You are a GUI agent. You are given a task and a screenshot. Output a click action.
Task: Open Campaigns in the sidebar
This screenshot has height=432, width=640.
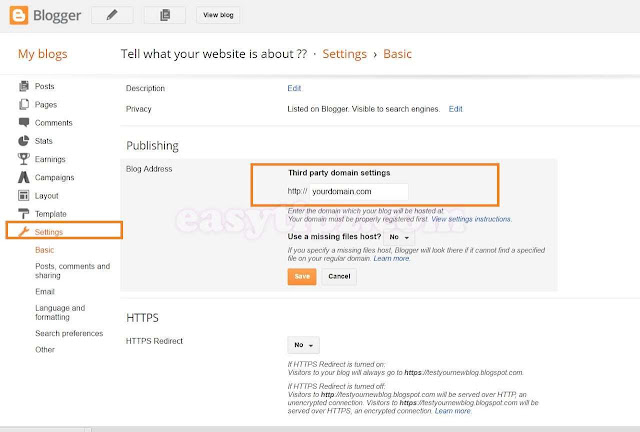click(x=54, y=178)
